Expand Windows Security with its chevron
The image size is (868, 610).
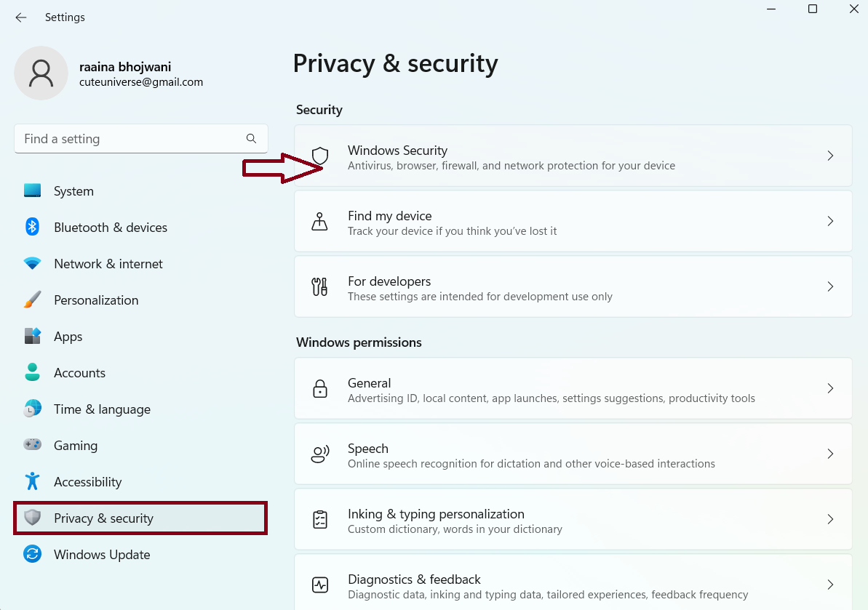click(x=830, y=156)
